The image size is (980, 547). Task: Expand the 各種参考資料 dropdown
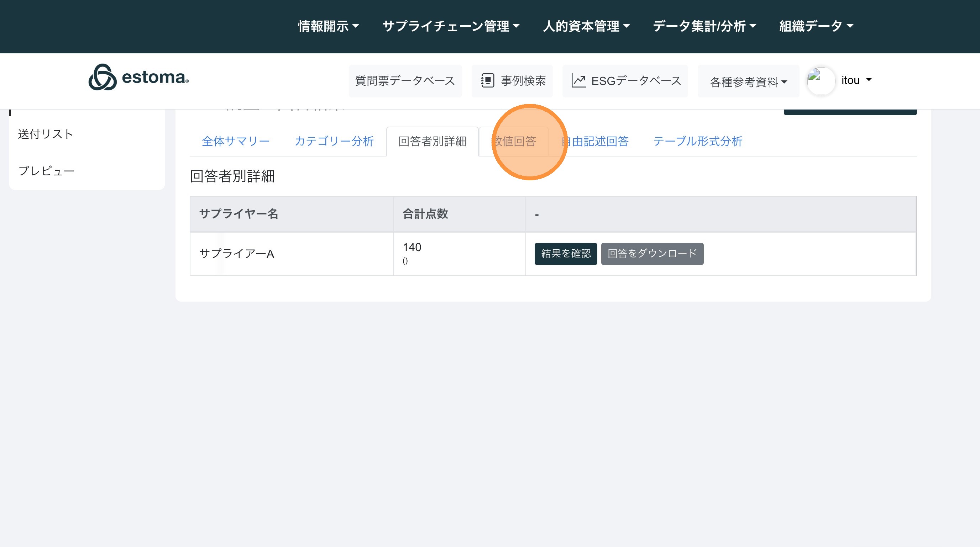pos(748,82)
